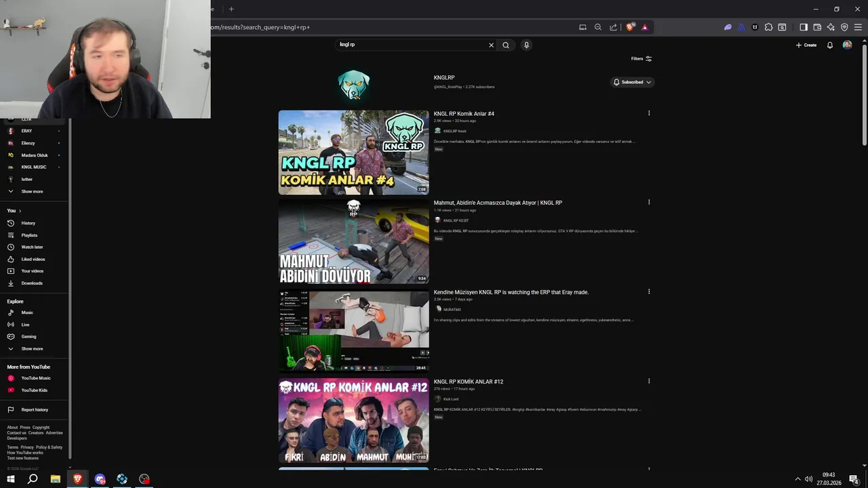The height and width of the screenshot is (488, 868).
Task: Expand Explore section with Show more
Action: 34,348
